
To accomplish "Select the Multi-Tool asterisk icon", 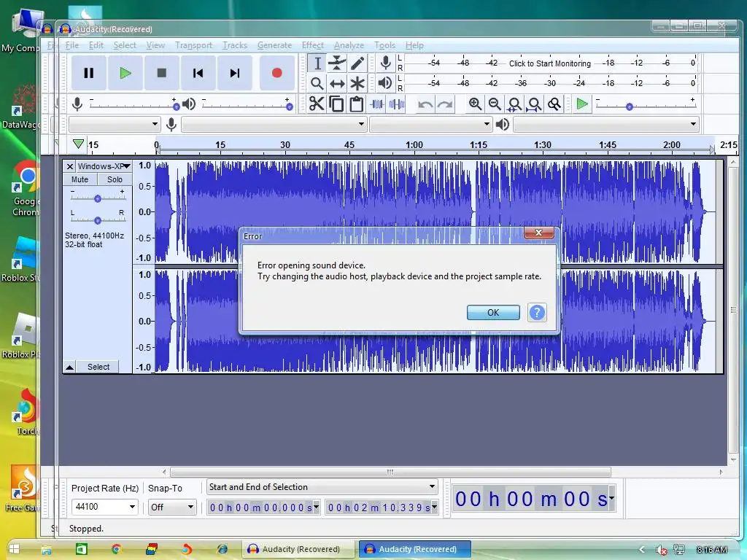I will (x=357, y=84).
